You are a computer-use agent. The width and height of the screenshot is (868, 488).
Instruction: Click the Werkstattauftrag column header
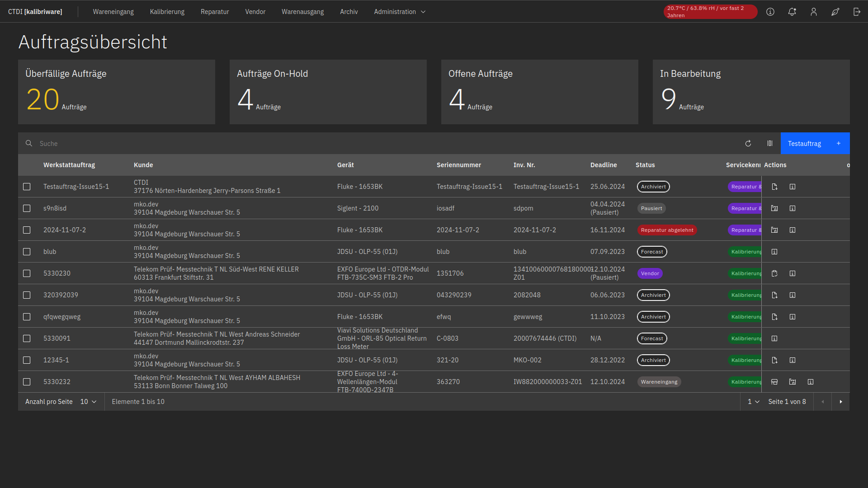click(69, 165)
